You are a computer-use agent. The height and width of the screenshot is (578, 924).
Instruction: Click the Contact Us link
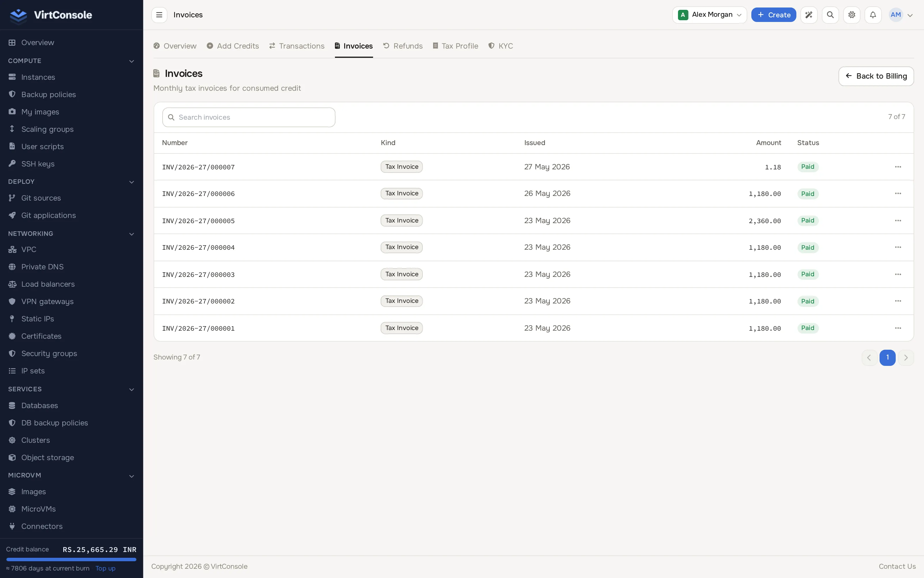click(897, 566)
